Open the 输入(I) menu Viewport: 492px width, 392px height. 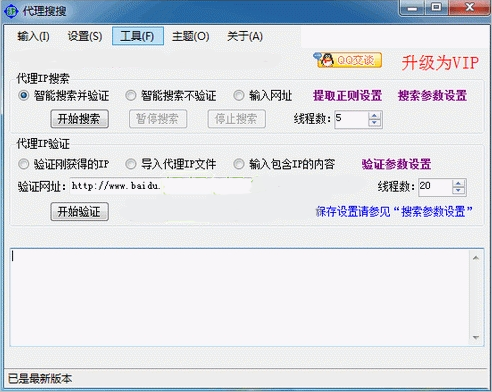coord(33,36)
